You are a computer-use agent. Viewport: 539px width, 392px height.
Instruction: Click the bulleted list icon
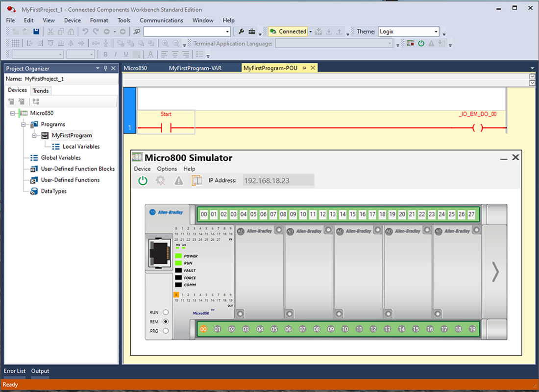point(200,54)
